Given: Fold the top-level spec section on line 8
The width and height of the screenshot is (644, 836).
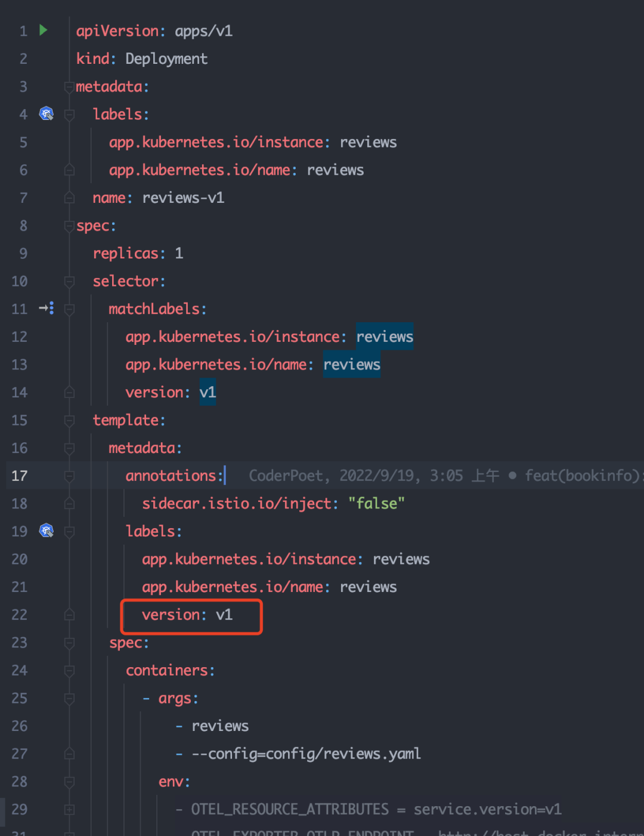Looking at the screenshot, I should [69, 226].
